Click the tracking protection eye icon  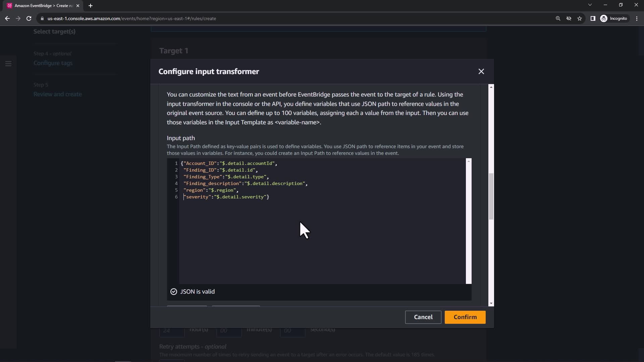569,18
